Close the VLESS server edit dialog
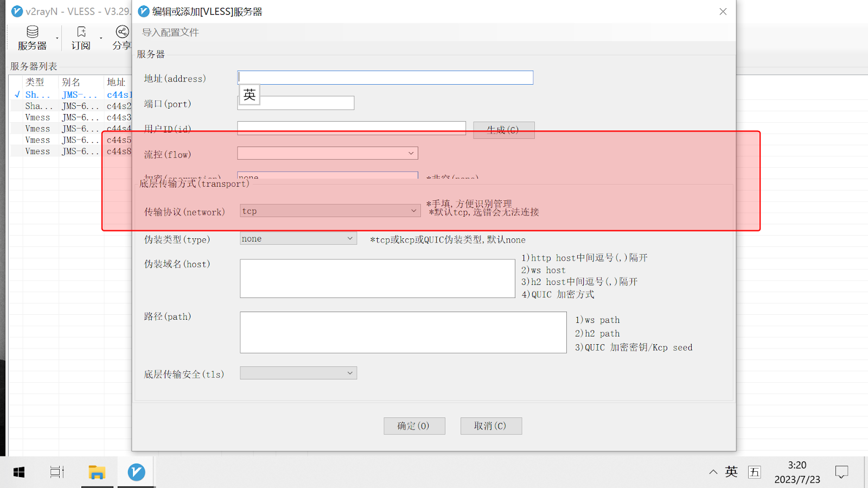Viewport: 868px width, 488px height. (x=723, y=11)
